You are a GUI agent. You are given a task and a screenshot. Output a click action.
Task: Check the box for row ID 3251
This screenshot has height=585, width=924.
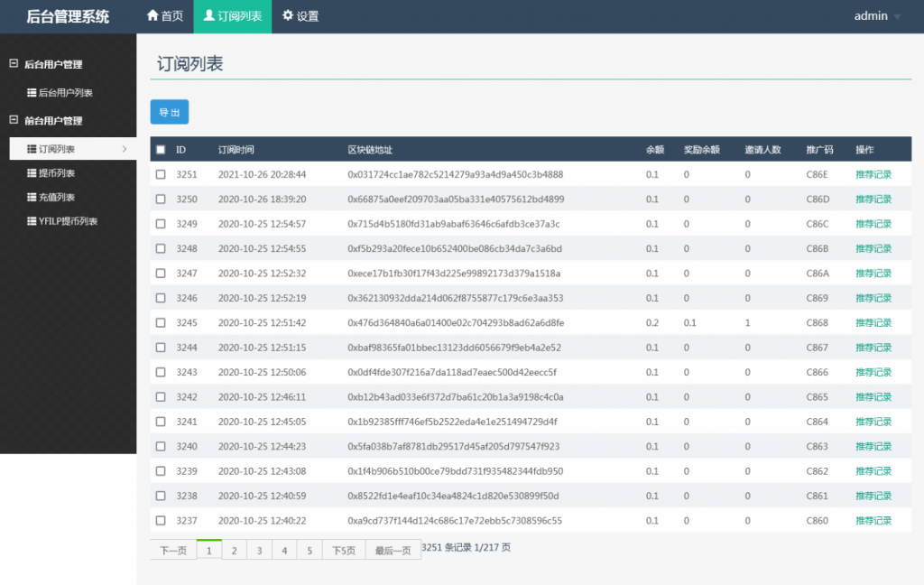coord(161,174)
